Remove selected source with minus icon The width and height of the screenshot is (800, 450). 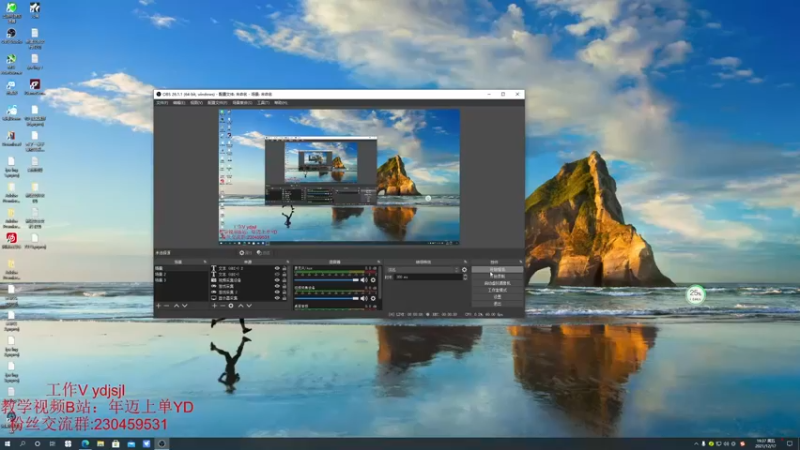tap(222, 306)
